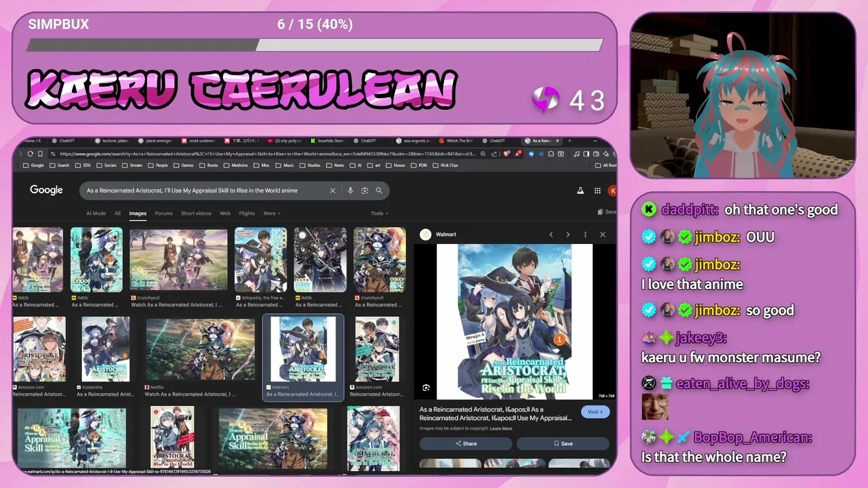Open the Games bookmarks folder

[x=183, y=165]
